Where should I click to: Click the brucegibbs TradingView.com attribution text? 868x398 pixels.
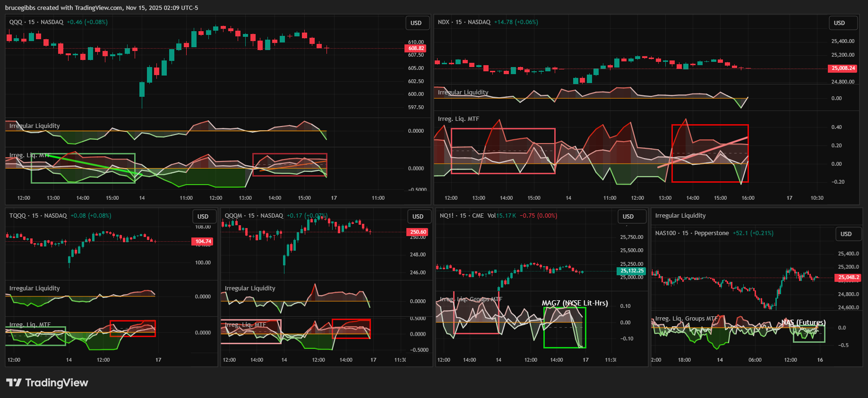(x=102, y=8)
